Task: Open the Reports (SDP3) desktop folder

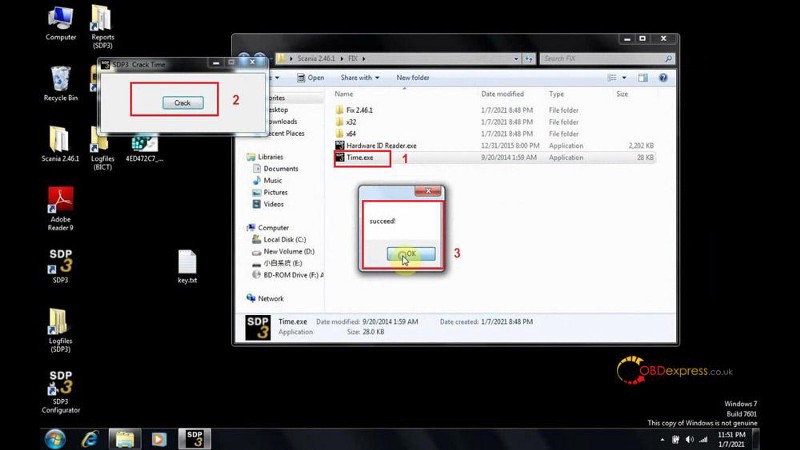Action: point(103,27)
